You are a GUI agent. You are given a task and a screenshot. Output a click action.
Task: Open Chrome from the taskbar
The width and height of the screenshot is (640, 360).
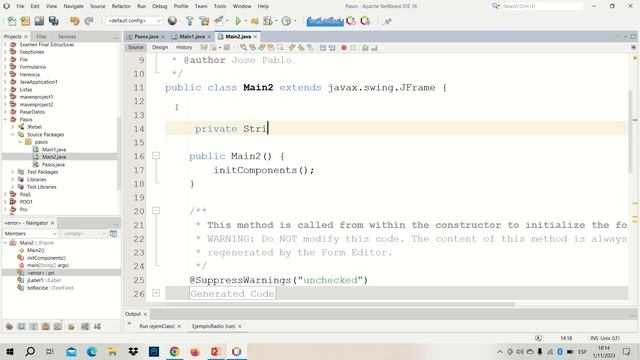[x=174, y=351]
